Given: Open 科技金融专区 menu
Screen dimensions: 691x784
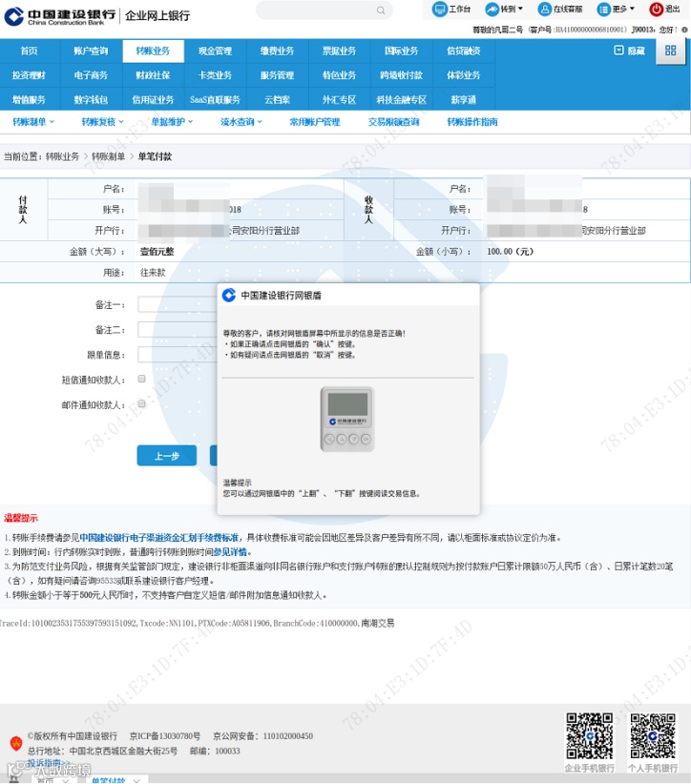Looking at the screenshot, I should coord(401,99).
